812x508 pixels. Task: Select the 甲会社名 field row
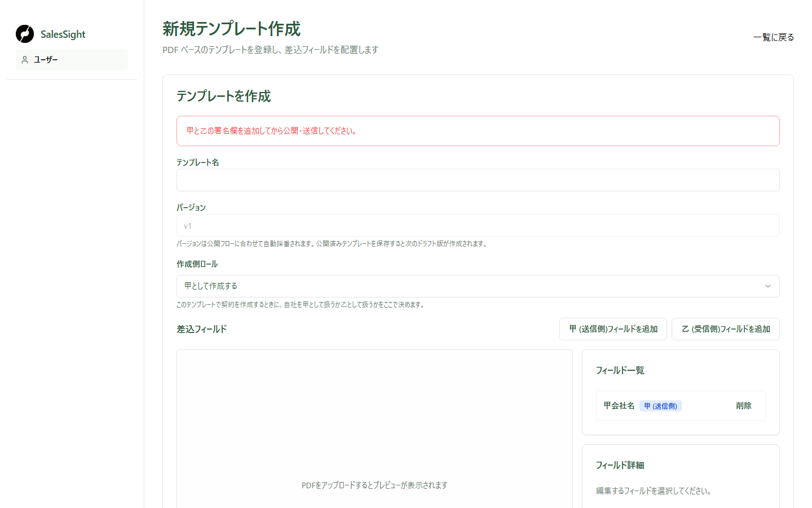coord(681,406)
